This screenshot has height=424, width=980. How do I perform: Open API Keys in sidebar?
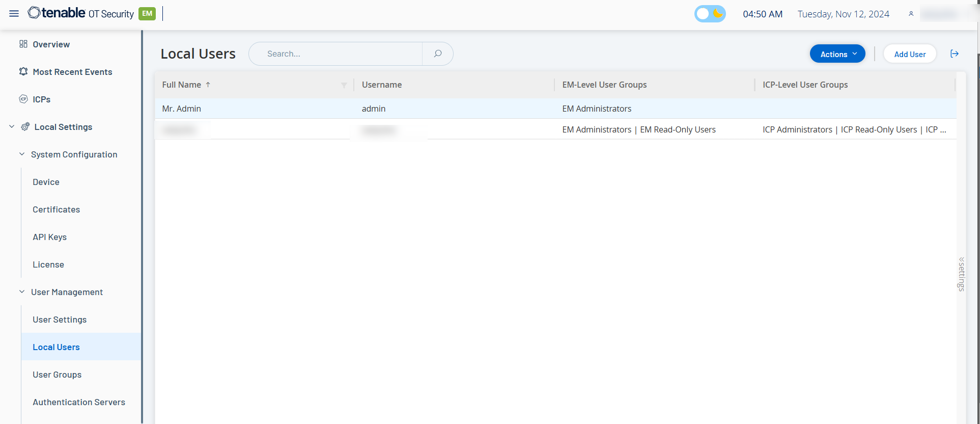49,237
